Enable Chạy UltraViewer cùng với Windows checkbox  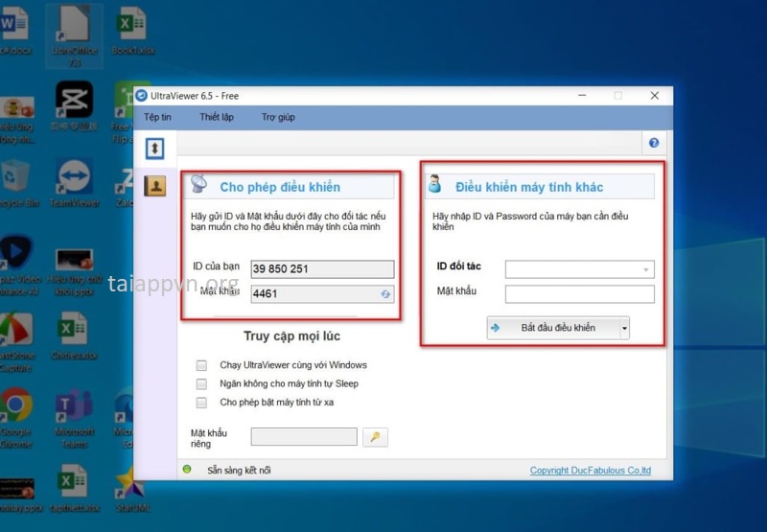(x=201, y=365)
